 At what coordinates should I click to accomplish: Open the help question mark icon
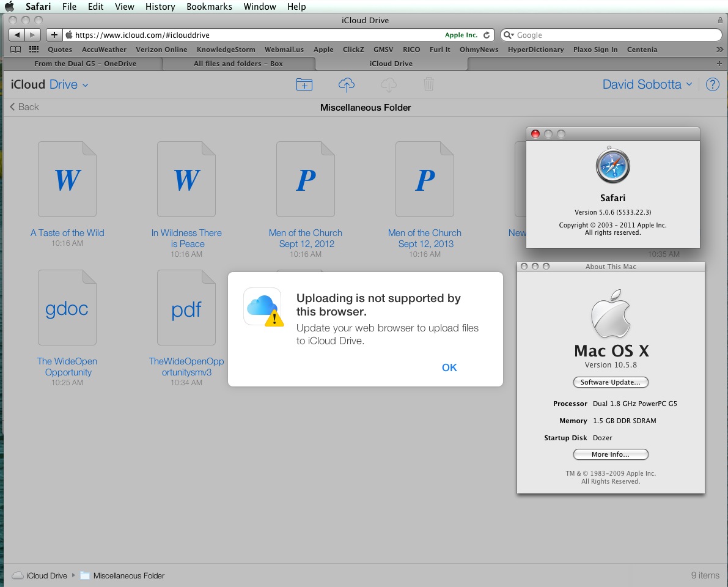click(x=712, y=84)
